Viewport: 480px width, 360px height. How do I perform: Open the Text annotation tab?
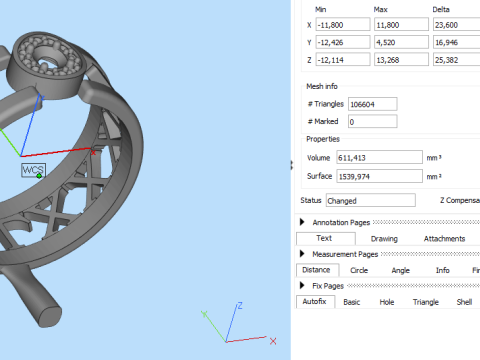325,238
